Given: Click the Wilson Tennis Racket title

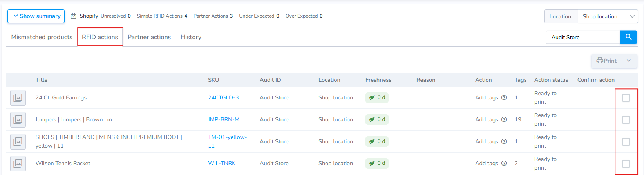Looking at the screenshot, I should coord(63,163).
